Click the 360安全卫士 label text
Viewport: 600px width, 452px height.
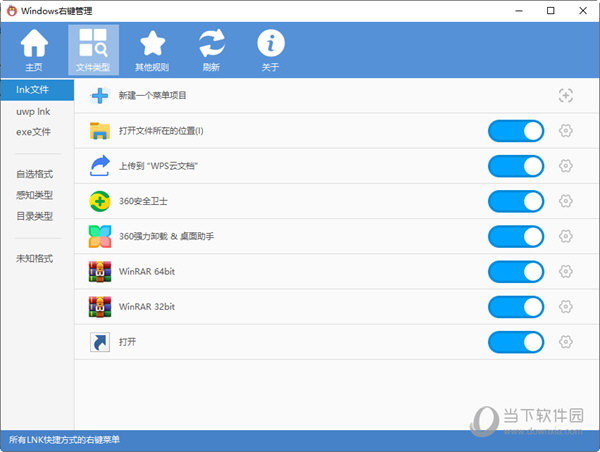pos(143,201)
